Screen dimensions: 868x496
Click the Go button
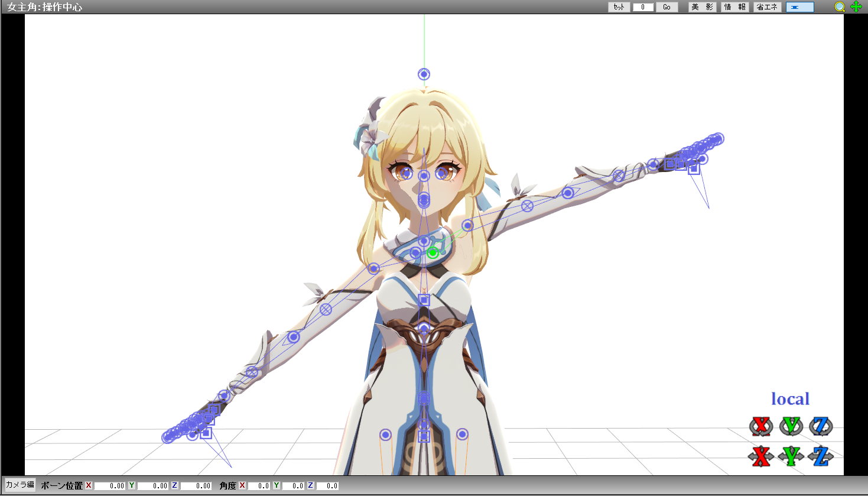667,7
